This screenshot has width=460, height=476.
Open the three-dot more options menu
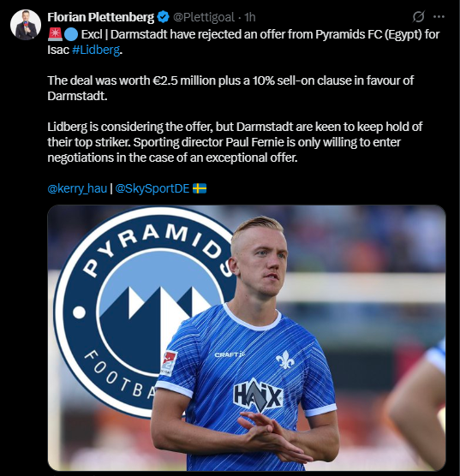pos(439,17)
